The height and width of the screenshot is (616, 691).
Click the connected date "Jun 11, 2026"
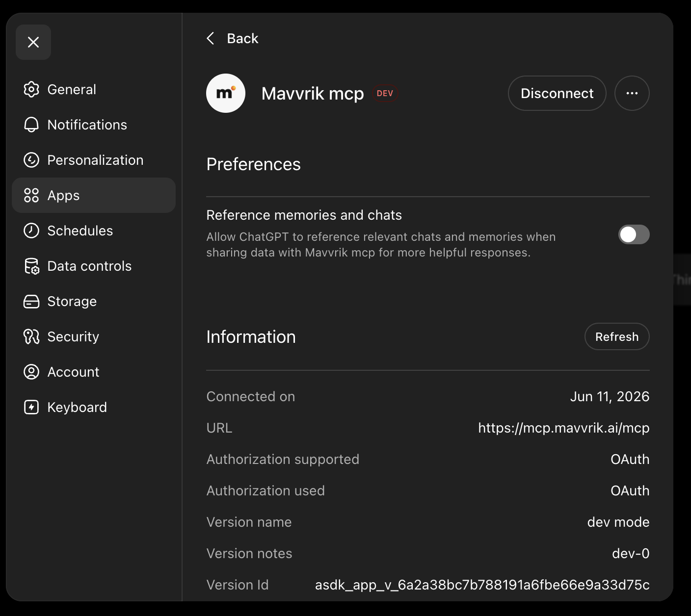tap(610, 396)
